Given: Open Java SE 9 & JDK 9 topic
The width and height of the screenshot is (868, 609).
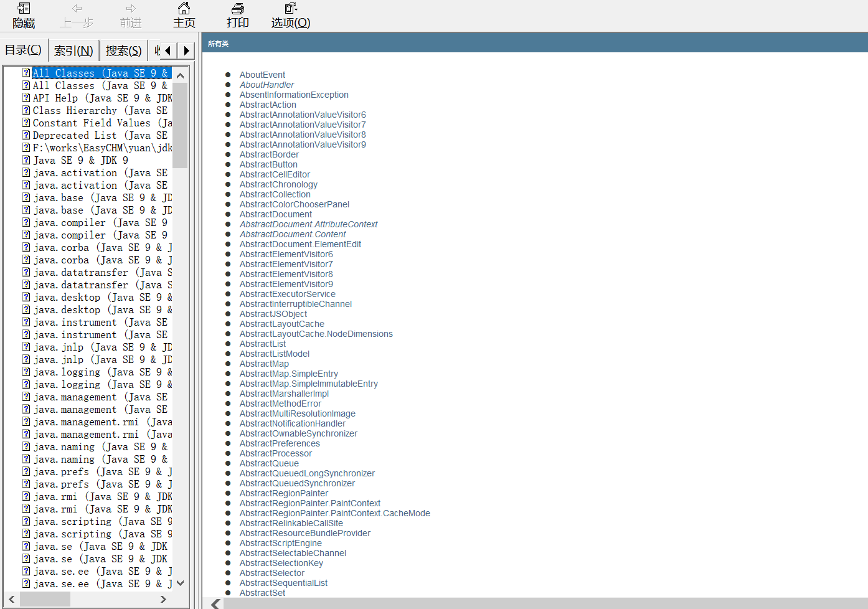Looking at the screenshot, I should coord(80,160).
